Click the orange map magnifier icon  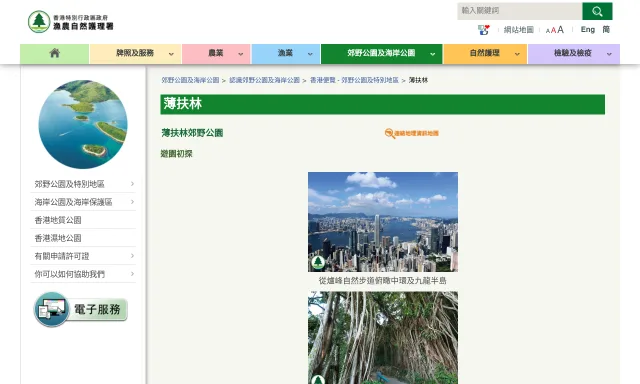389,133
